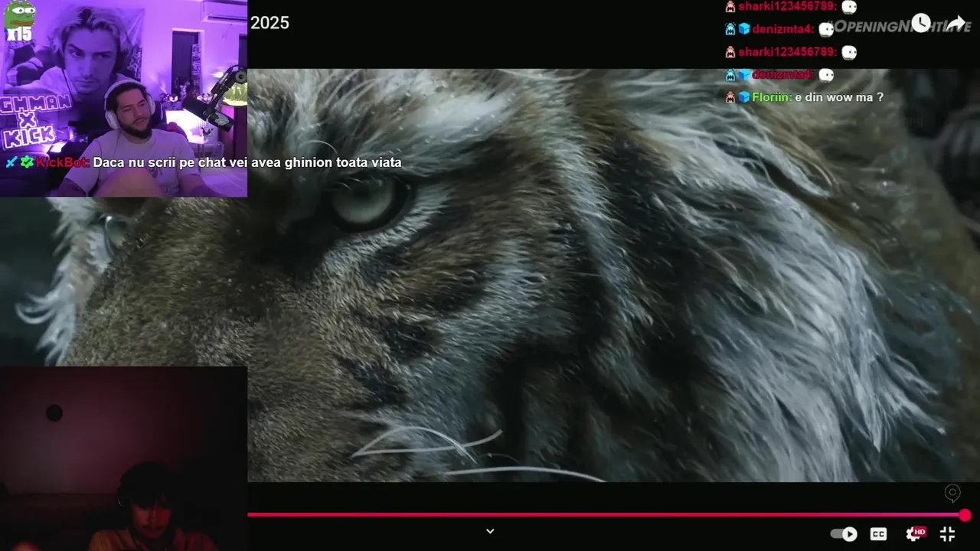Screen dimensions: 980x551
Task: Expand the chevron below the progress bar
Action: pyautogui.click(x=490, y=531)
